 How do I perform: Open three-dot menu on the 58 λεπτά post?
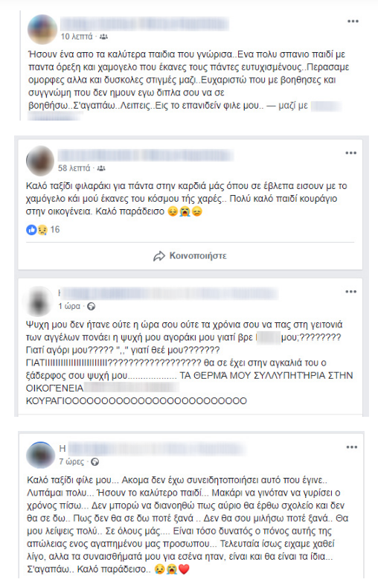[350, 153]
